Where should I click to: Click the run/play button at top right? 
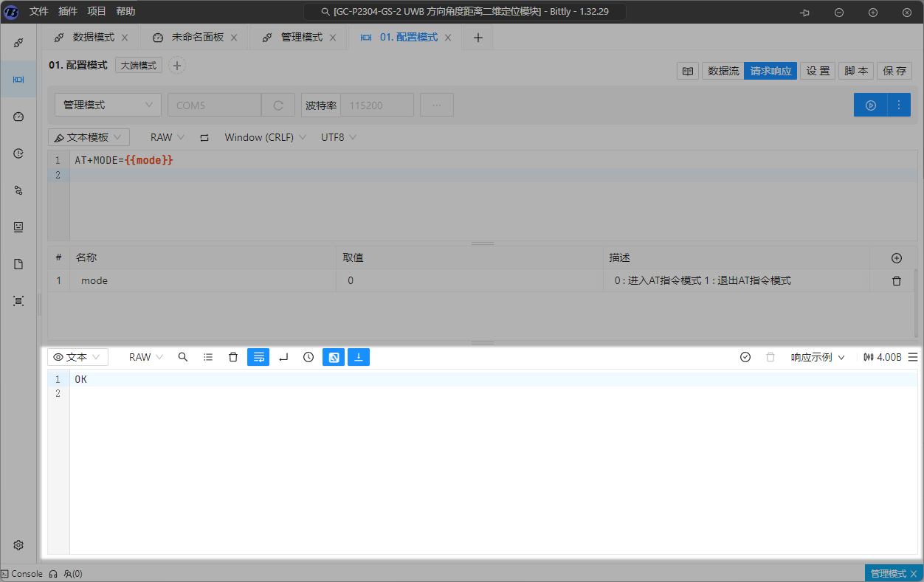coord(871,105)
